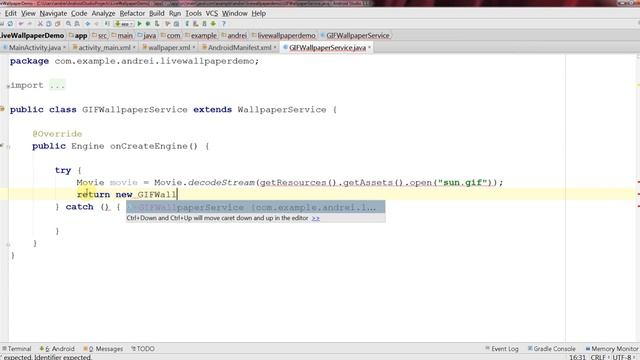This screenshot has height=360, width=640.
Task: Close the GIFWallpaperService.java tab
Action: pyautogui.click(x=369, y=48)
